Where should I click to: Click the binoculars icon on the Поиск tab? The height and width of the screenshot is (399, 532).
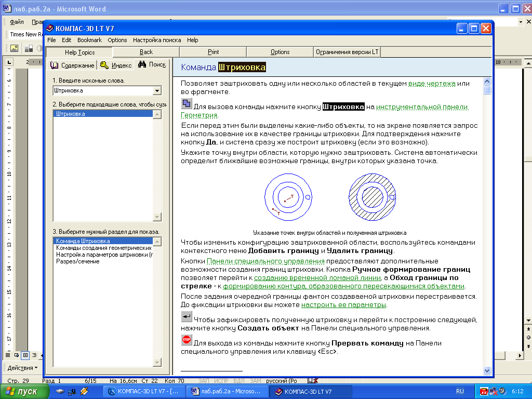(x=142, y=64)
